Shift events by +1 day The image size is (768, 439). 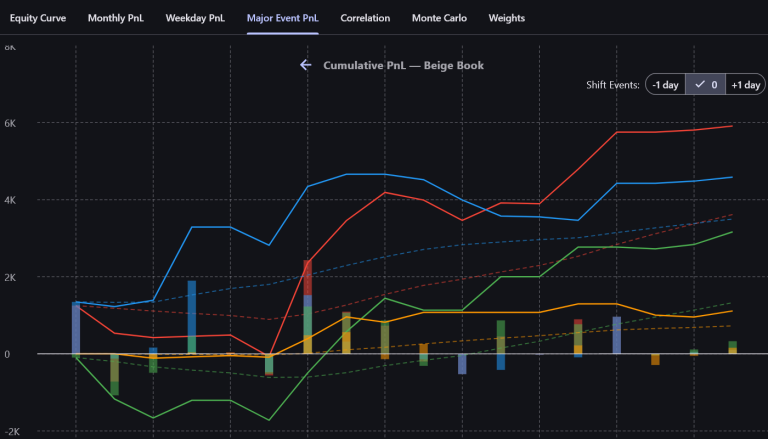(745, 84)
